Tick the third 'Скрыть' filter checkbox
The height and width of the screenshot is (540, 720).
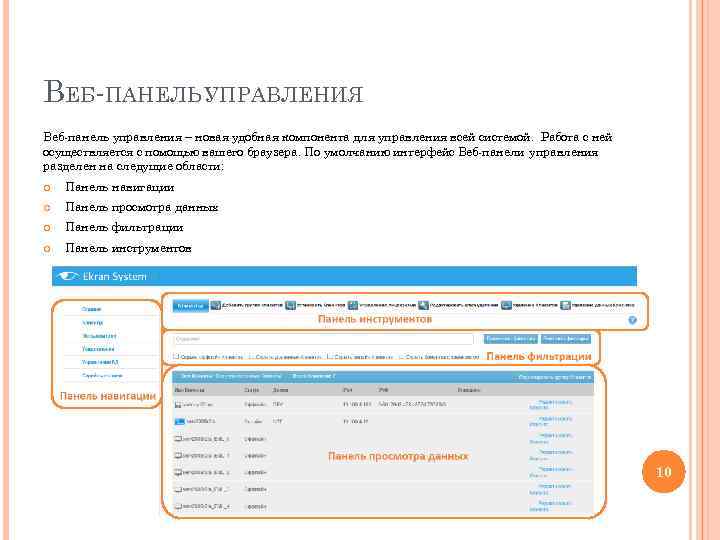tap(330, 356)
